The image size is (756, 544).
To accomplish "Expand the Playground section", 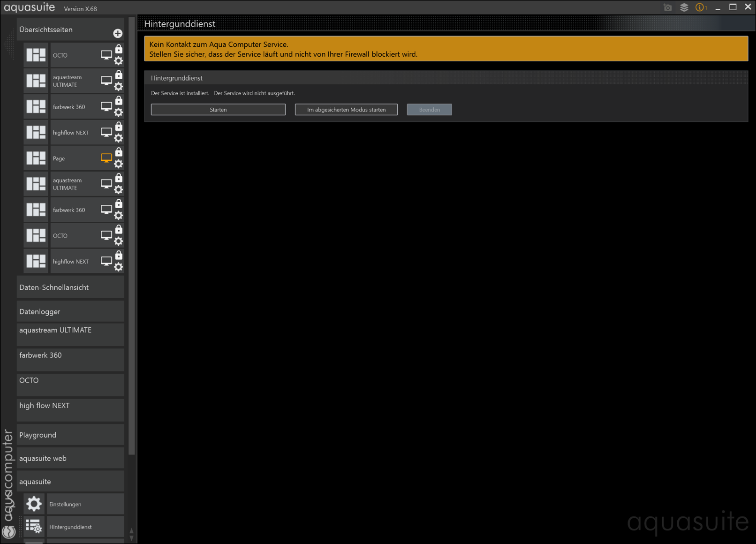I will (70, 435).
